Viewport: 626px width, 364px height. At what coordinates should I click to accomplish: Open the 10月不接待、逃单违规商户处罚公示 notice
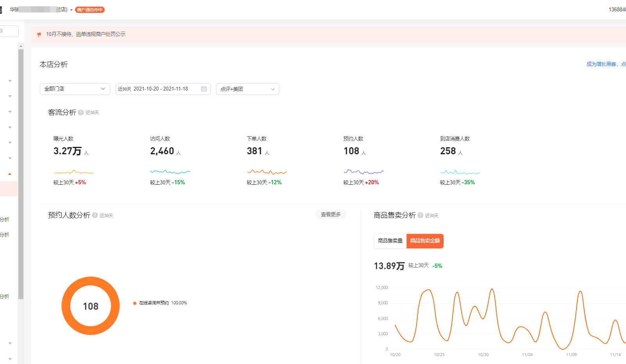[86, 34]
